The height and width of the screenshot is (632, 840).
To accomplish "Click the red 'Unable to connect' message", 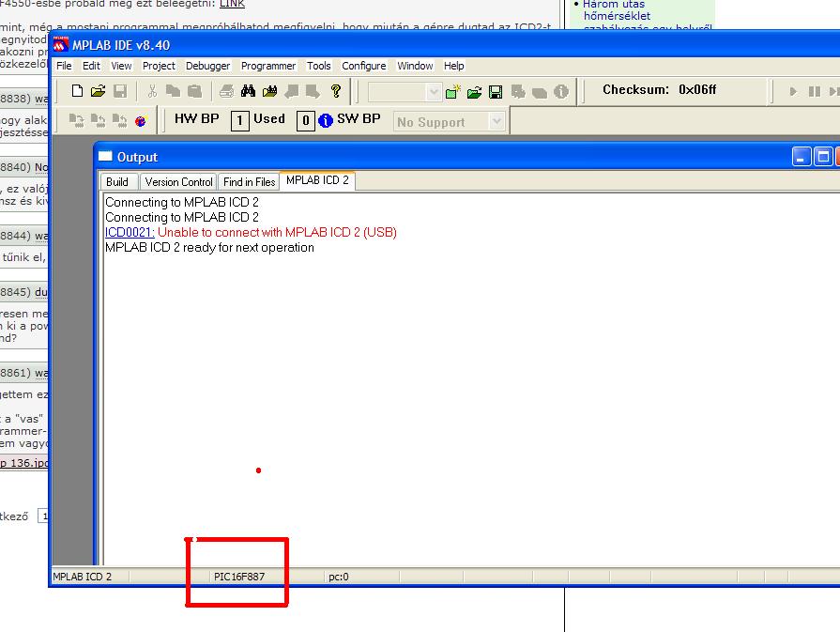I will tap(277, 232).
